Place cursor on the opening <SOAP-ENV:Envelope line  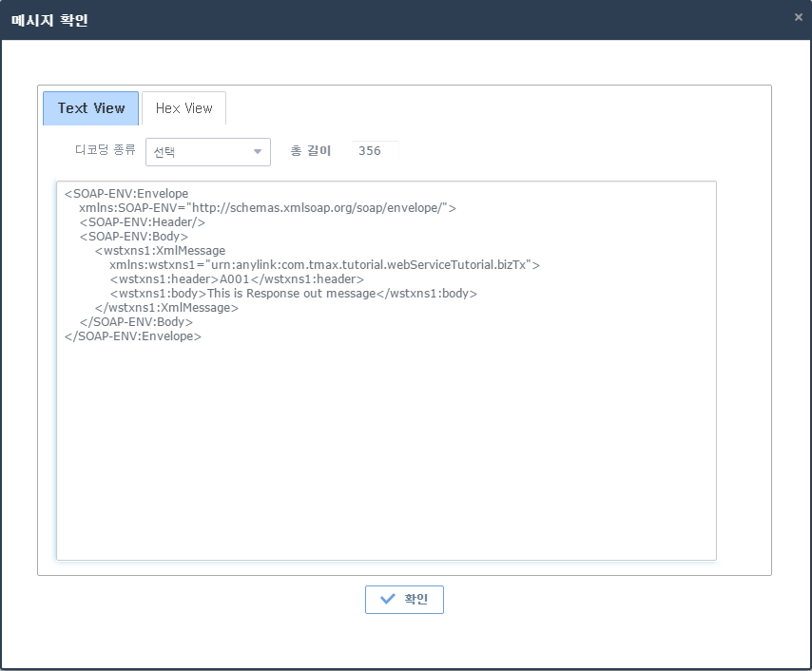point(126,194)
